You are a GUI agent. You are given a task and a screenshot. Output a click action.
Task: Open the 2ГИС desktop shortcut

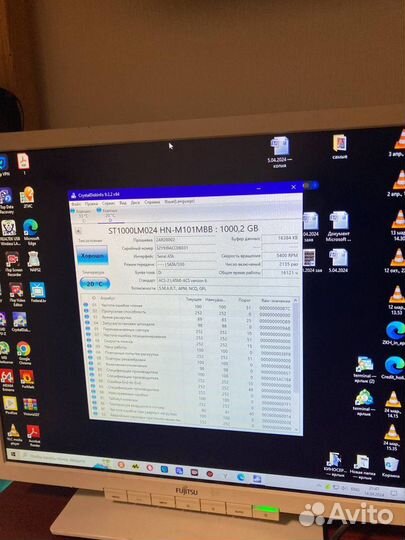pos(27,197)
